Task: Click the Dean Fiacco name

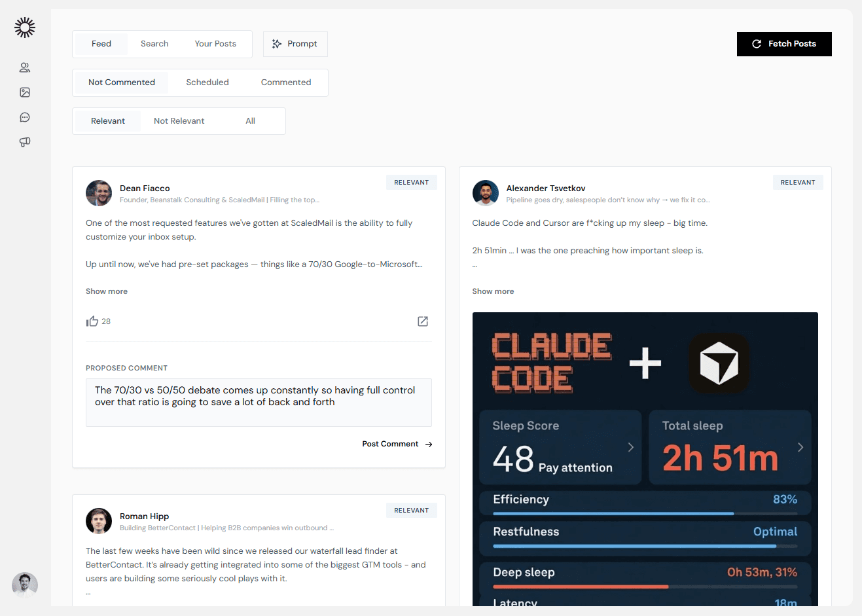Action: (145, 189)
